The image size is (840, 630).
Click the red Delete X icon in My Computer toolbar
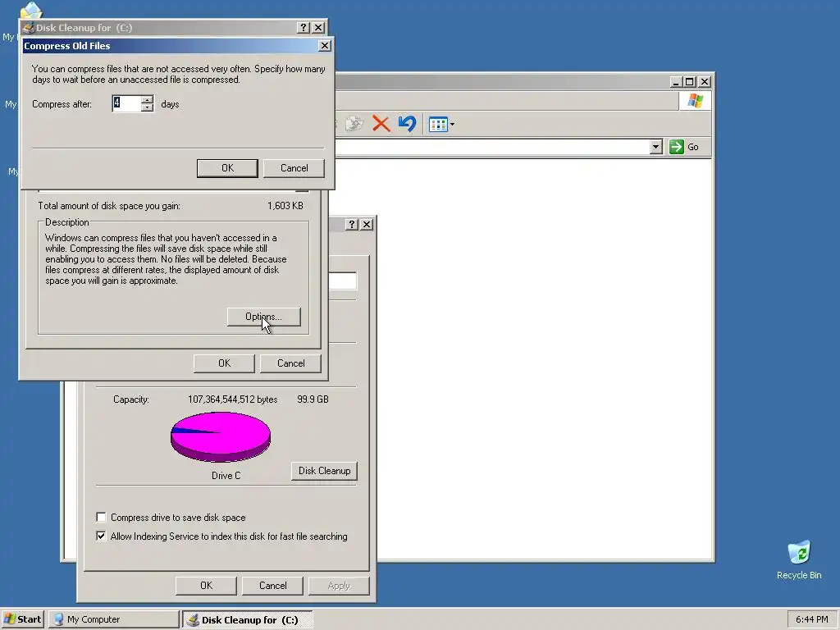point(381,125)
